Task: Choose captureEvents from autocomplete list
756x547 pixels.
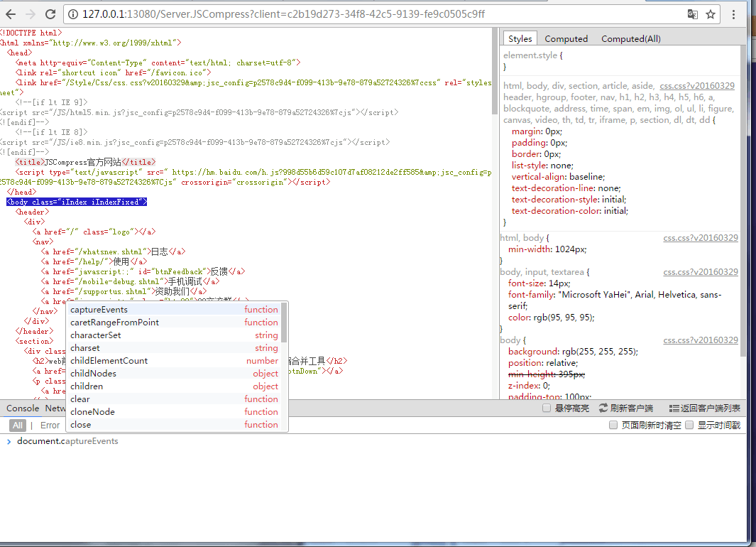Action: 174,309
